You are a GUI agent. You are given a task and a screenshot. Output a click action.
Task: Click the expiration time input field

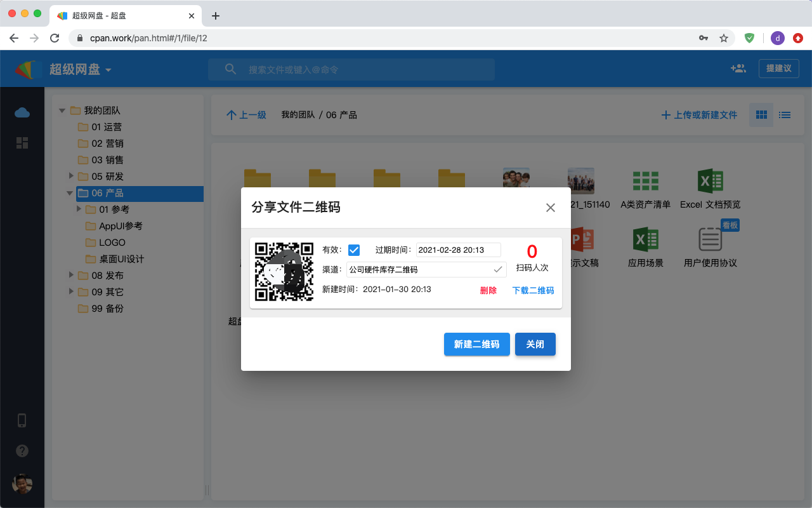458,250
